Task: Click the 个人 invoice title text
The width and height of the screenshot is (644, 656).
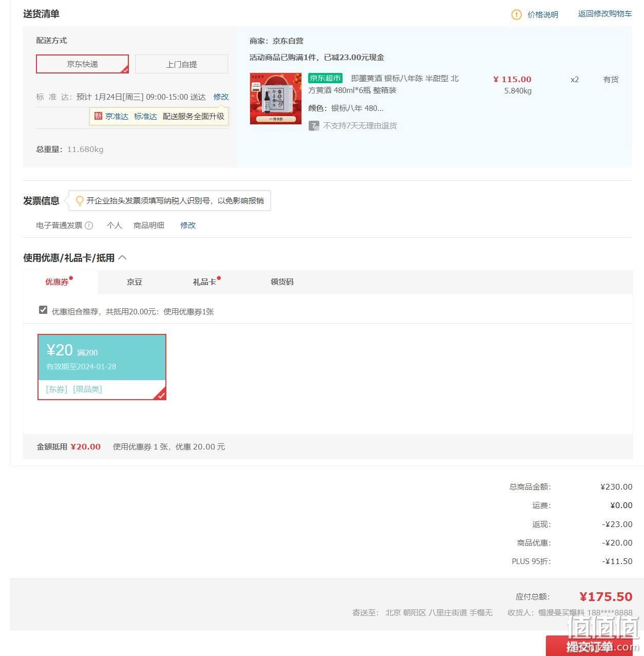Action: pyautogui.click(x=114, y=225)
